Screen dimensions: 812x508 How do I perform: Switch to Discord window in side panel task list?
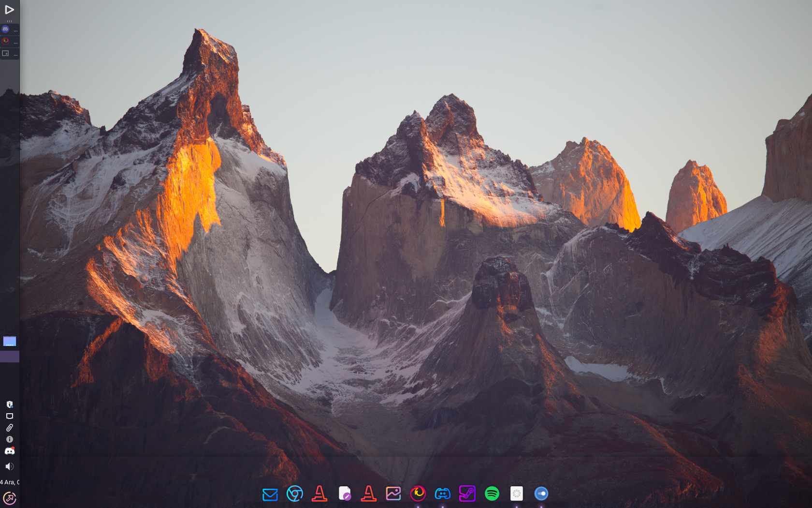[10, 30]
